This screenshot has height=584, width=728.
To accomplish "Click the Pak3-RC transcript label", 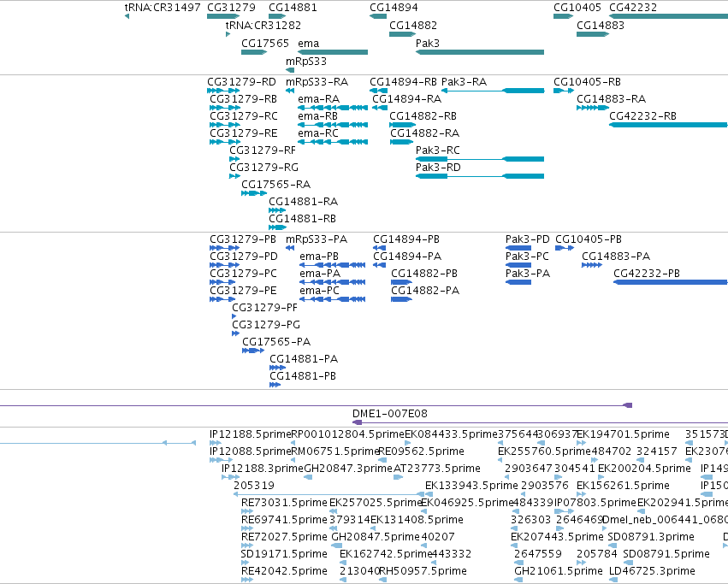I will click(437, 150).
